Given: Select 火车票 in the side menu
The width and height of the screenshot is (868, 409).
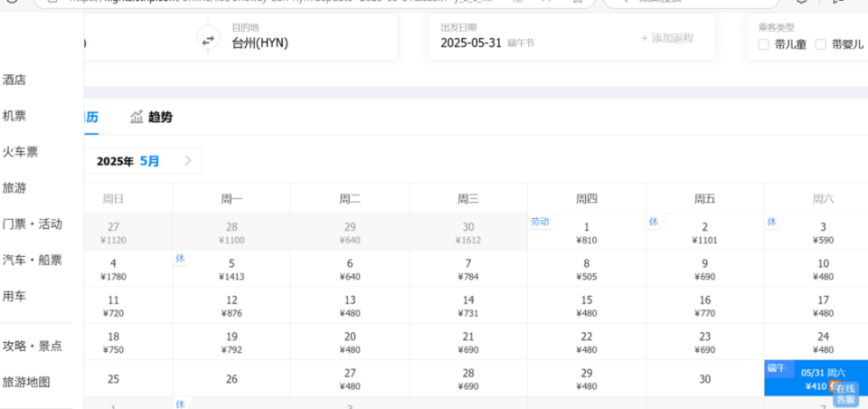Looking at the screenshot, I should point(20,152).
